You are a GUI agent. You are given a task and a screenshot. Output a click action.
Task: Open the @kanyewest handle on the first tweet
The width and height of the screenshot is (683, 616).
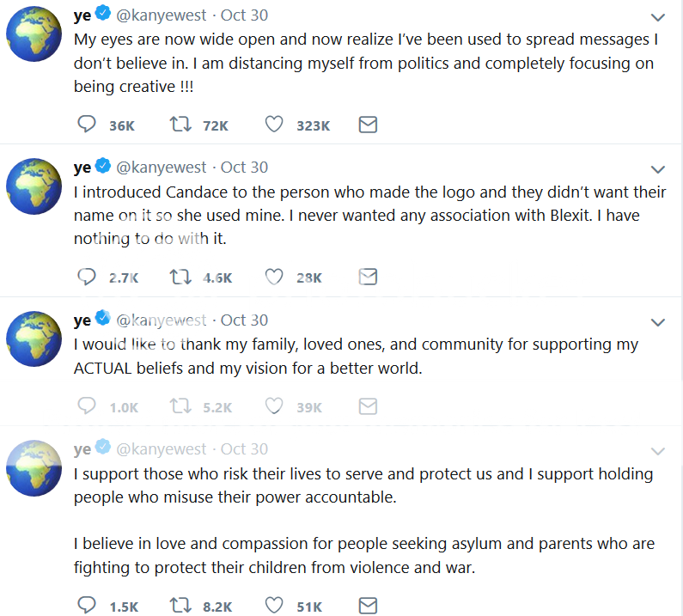(161, 15)
